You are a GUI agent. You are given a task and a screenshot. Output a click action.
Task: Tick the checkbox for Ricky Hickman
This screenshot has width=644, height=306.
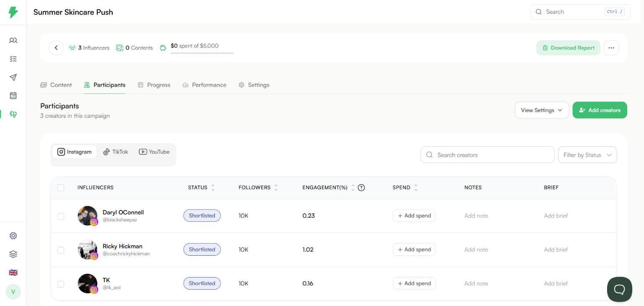click(61, 250)
